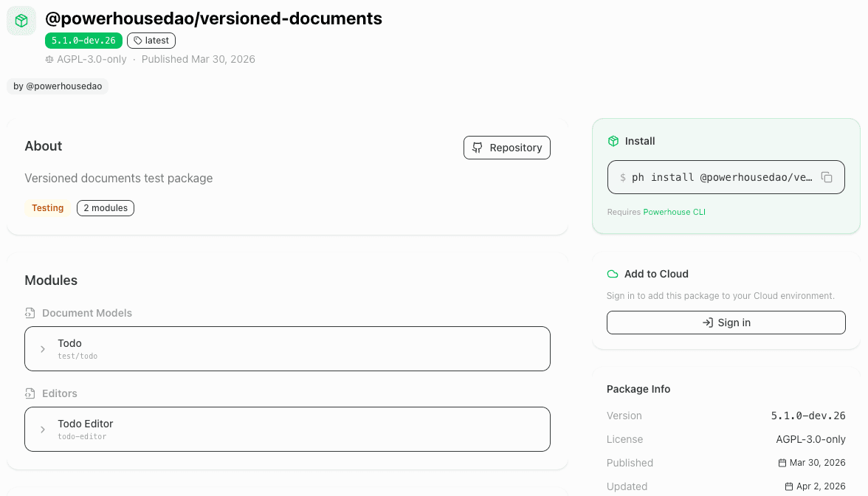Click the Add to Cloud cloud icon
Viewport: 868px width, 496px height.
point(613,274)
